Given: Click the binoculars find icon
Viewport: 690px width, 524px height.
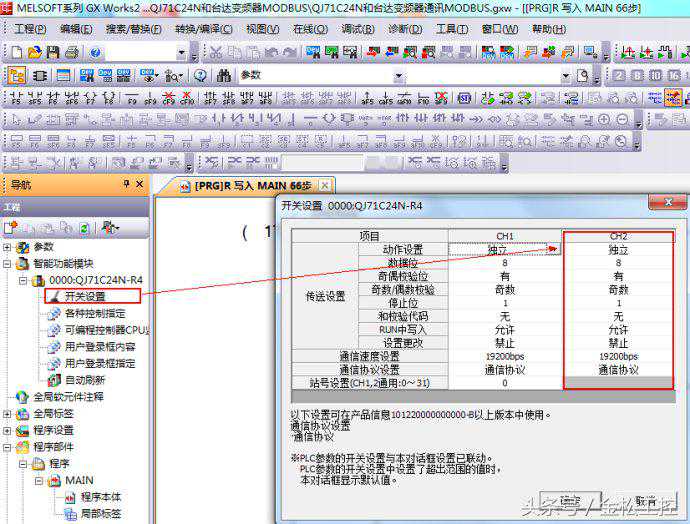Looking at the screenshot, I should coord(221,75).
